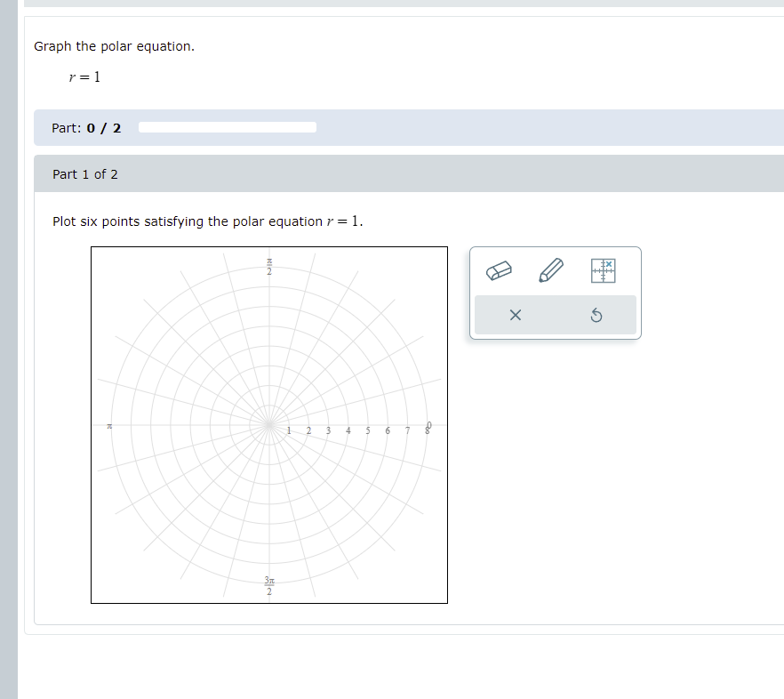Screen dimensions: 784x699
Task: Click the 'Graph the polar equation.' text
Action: click(114, 46)
